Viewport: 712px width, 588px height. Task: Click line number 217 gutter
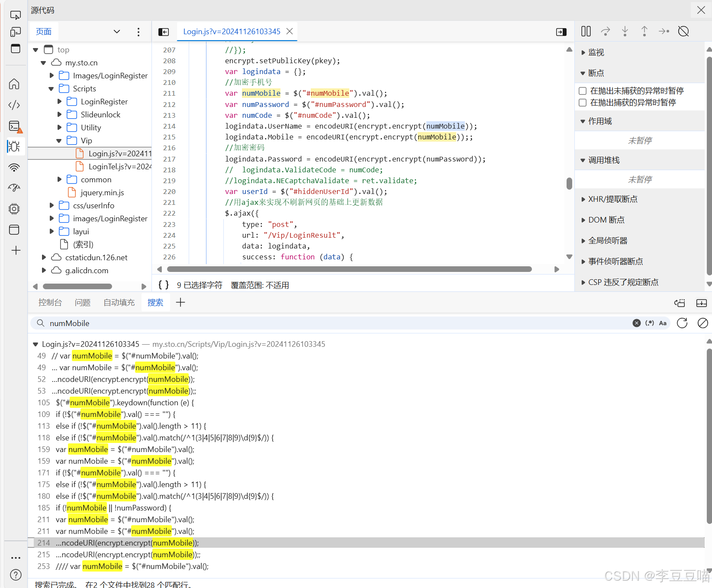[x=169, y=159]
